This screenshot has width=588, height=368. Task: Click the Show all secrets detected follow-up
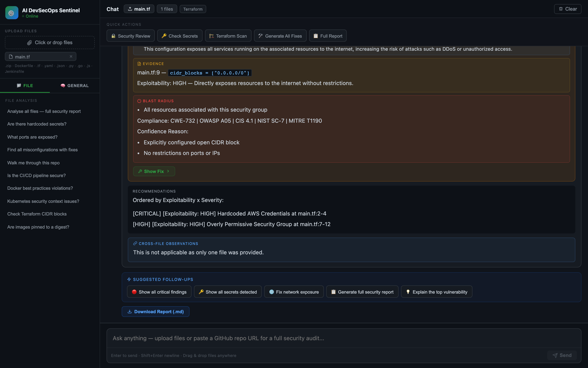click(x=228, y=292)
